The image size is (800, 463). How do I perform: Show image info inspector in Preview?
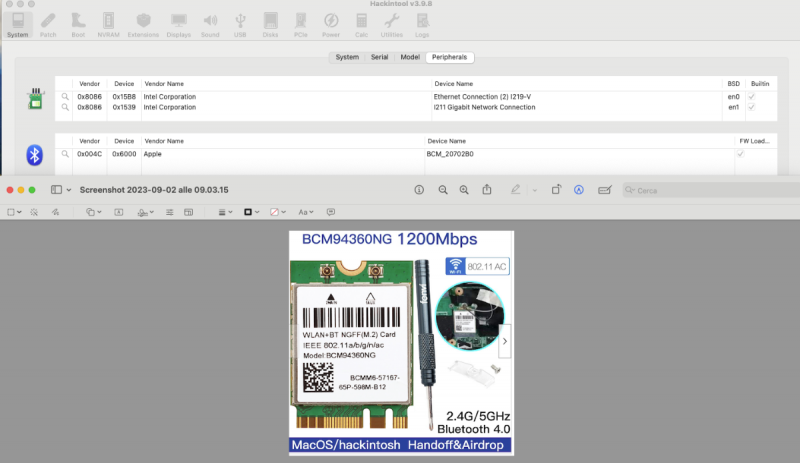[419, 190]
